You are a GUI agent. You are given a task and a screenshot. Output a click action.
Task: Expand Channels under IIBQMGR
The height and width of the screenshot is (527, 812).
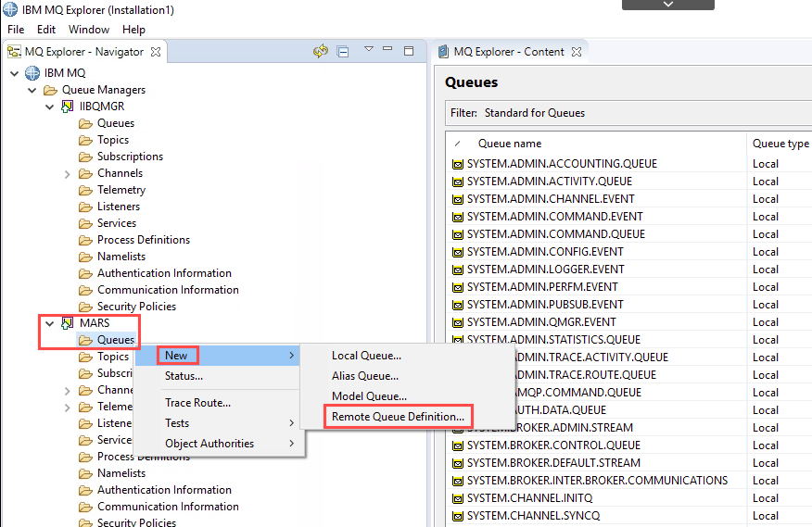[68, 174]
